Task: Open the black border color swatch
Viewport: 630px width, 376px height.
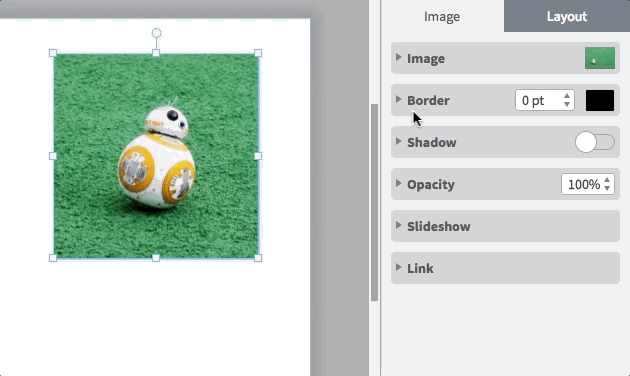Action: click(600, 100)
